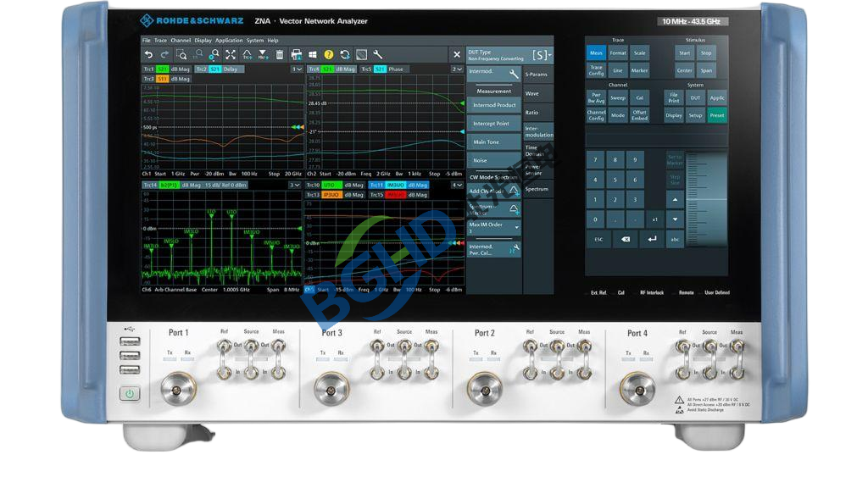868x488 pixels.
Task: Select the Spectrum softtool tab
Action: pyautogui.click(x=537, y=189)
